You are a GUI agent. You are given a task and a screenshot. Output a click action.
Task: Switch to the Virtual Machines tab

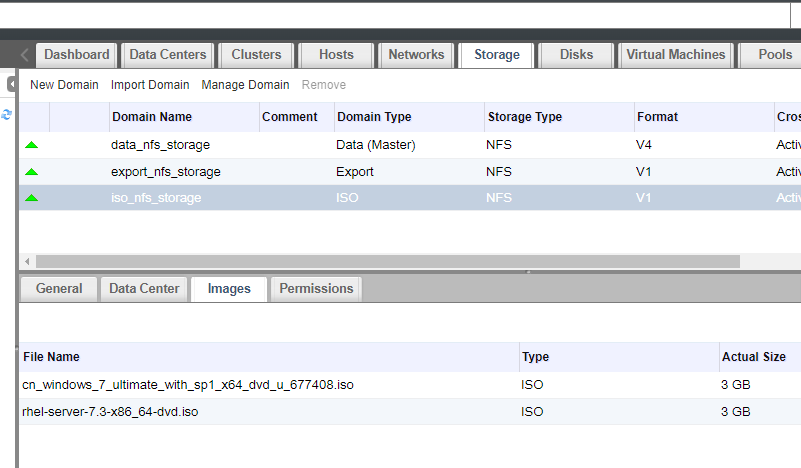675,55
